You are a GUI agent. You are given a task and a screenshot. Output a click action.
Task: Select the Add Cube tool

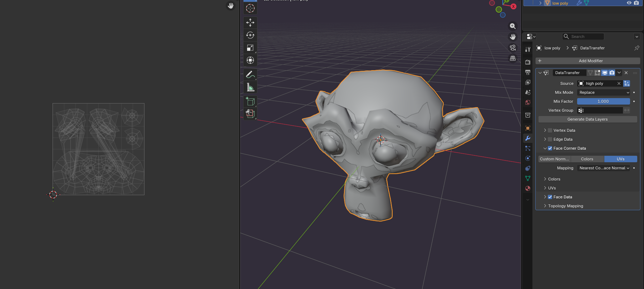[250, 102]
